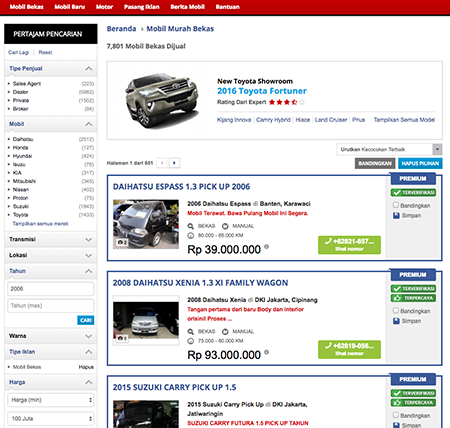Image resolution: width=450 pixels, height=428 pixels.
Task: Show phone number +62821-857
Action: pos(349,245)
